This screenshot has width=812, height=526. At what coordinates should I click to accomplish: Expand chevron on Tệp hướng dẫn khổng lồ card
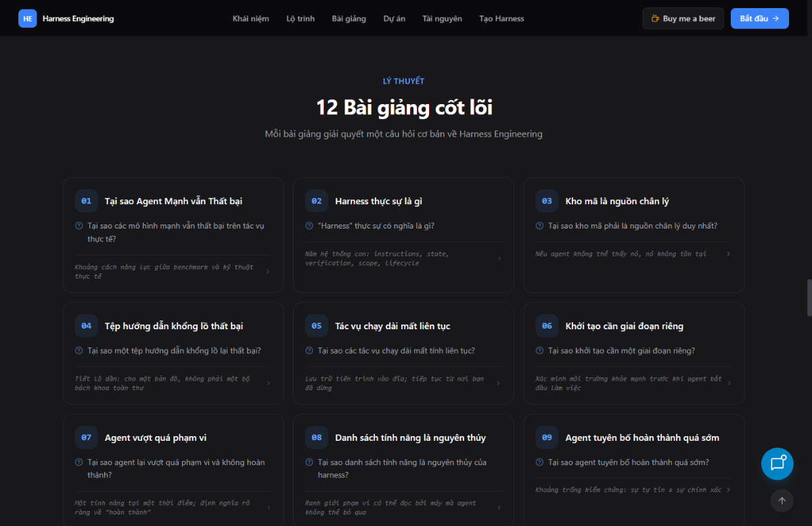[268, 383]
